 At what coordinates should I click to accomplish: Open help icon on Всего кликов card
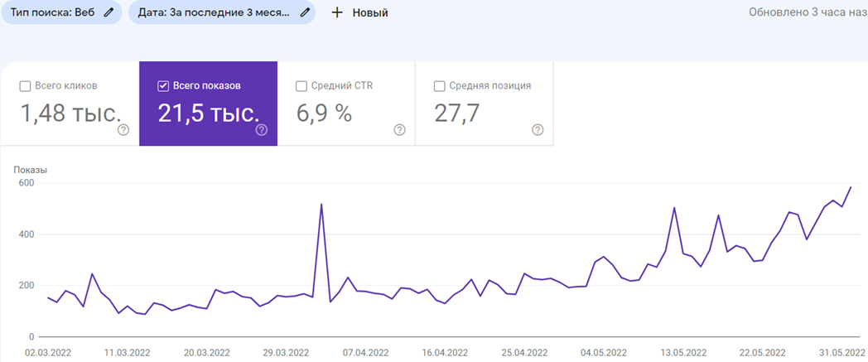pyautogui.click(x=123, y=130)
